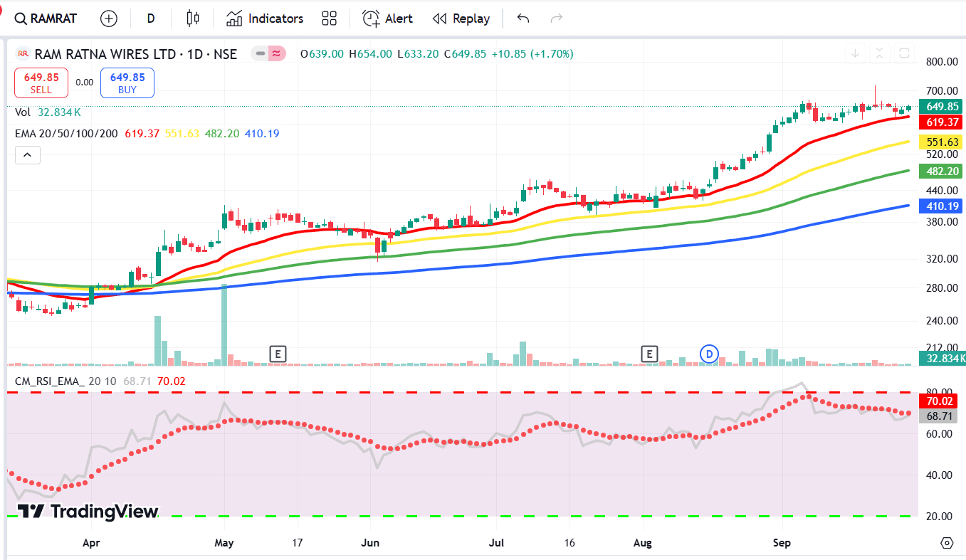This screenshot has height=560, width=966.
Task: Click the 32.834K value in Vol legend
Action: (58, 112)
